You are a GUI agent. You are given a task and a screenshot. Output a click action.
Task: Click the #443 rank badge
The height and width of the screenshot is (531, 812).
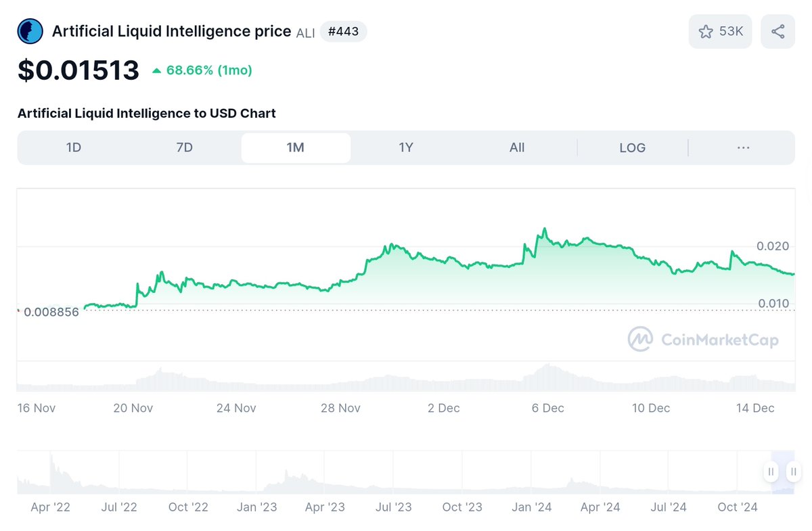(343, 32)
